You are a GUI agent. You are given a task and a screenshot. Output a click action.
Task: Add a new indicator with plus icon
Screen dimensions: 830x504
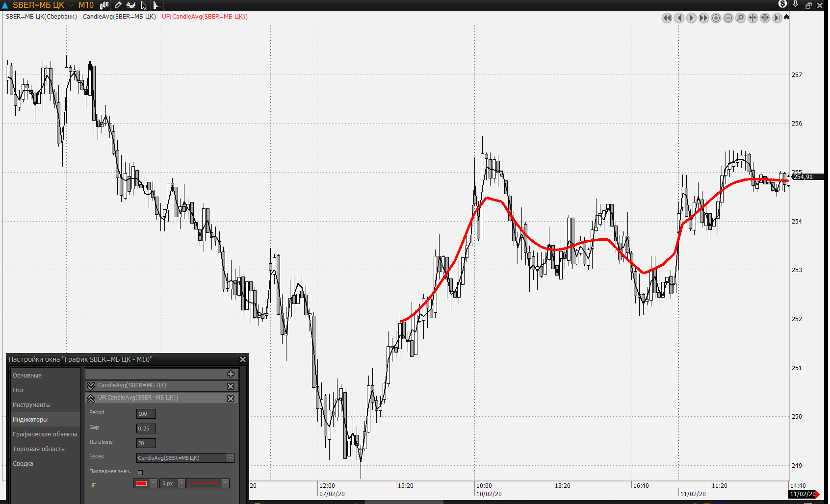point(231,374)
